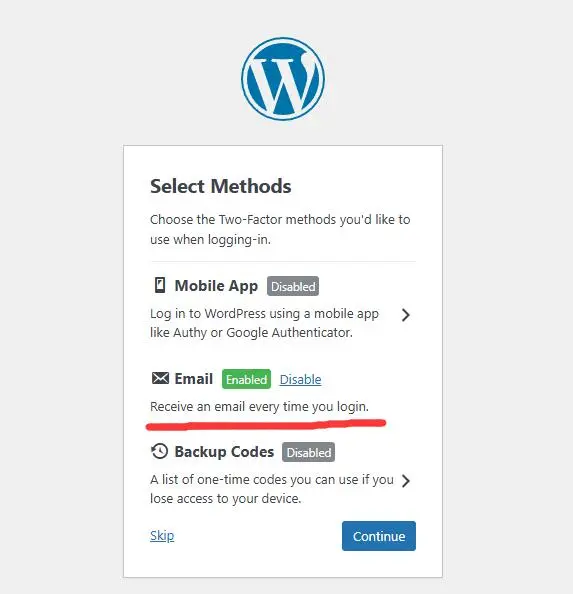Expand the Backup Codes chevron

[x=406, y=481]
